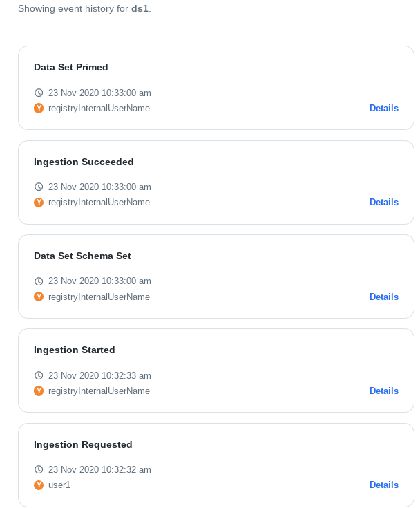Click clock icon in Data Set Primed card
Screen dimensions: 420x508
click(x=39, y=93)
